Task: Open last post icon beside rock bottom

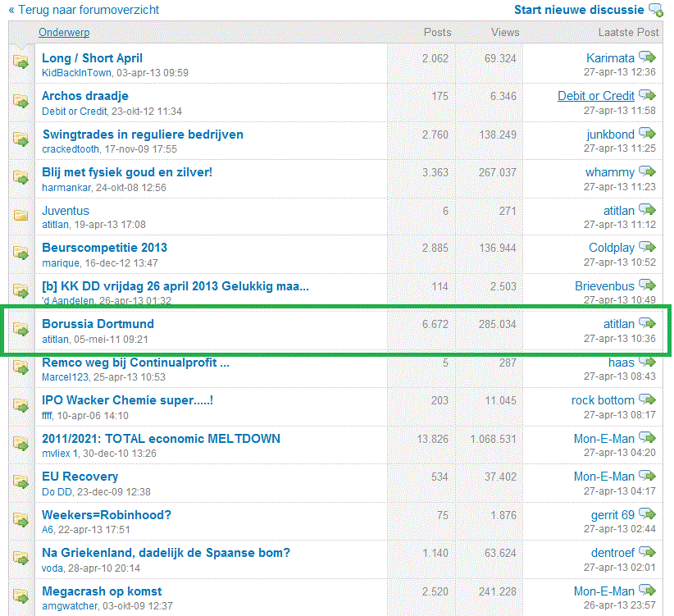Action: click(x=648, y=399)
